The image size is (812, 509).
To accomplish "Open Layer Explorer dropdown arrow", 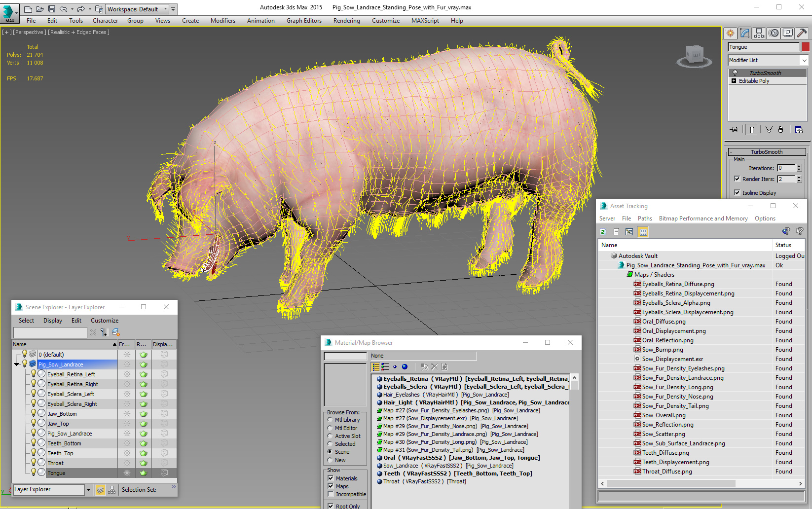I will coord(88,490).
